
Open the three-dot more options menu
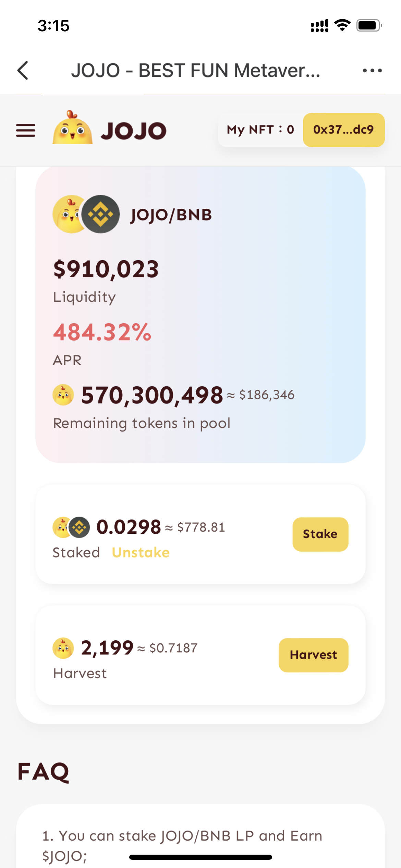coord(372,71)
